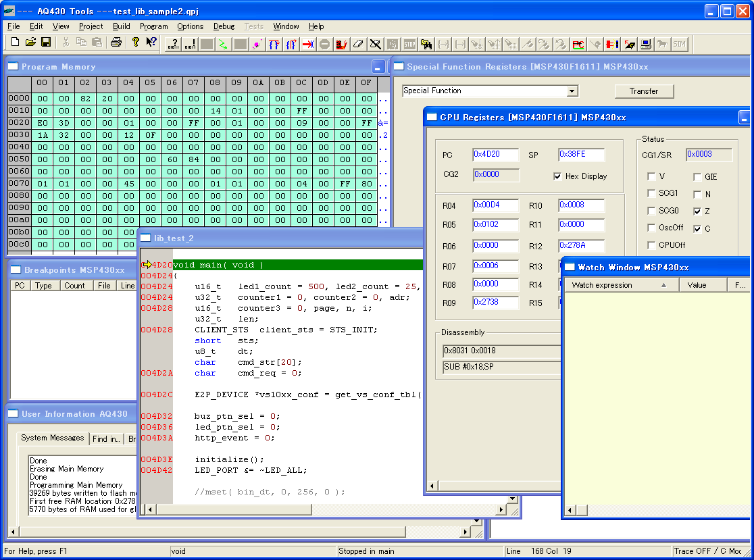Open the Build menu
The image size is (754, 560).
[x=121, y=26]
